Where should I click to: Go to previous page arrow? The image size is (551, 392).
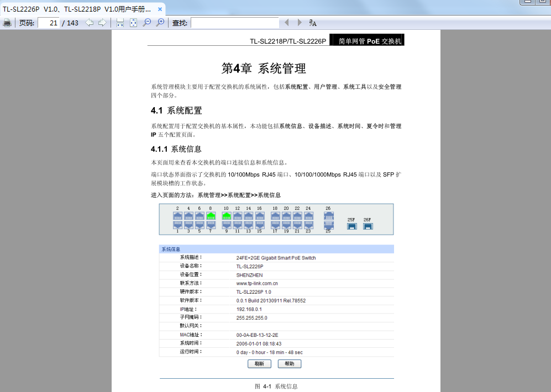tap(90, 23)
